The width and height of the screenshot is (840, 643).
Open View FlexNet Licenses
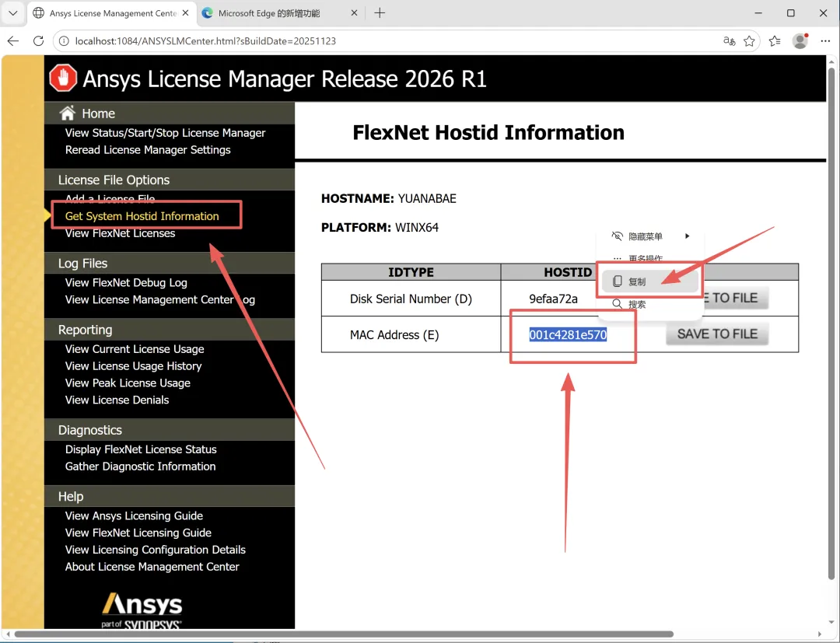(120, 233)
